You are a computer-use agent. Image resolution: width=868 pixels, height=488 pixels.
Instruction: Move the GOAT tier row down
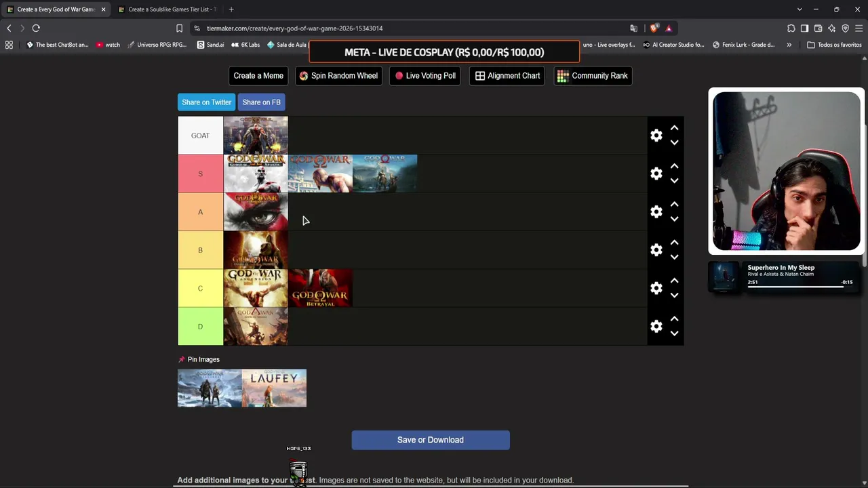[x=674, y=142]
